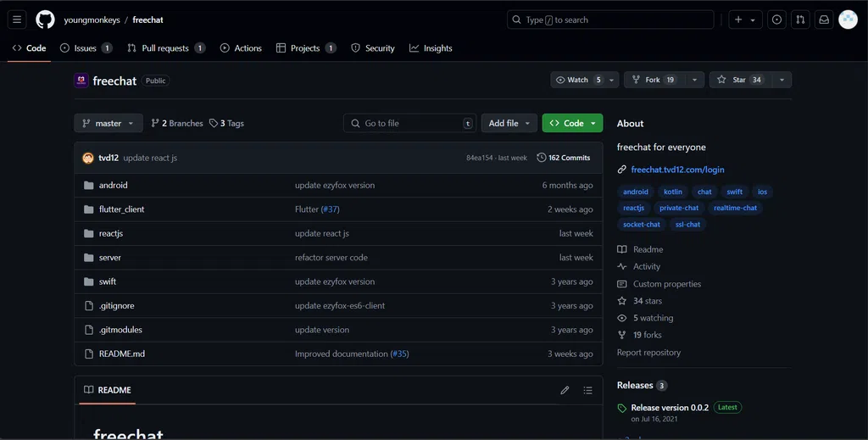
Task: Go to youngmonkeys owner page
Action: tap(92, 20)
